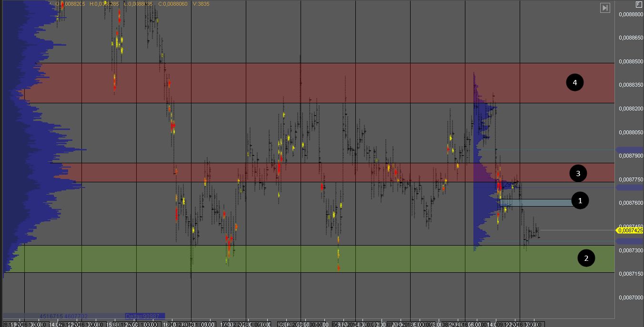Click the black circle marker numbered 2
The image size is (644, 327).
tap(586, 258)
